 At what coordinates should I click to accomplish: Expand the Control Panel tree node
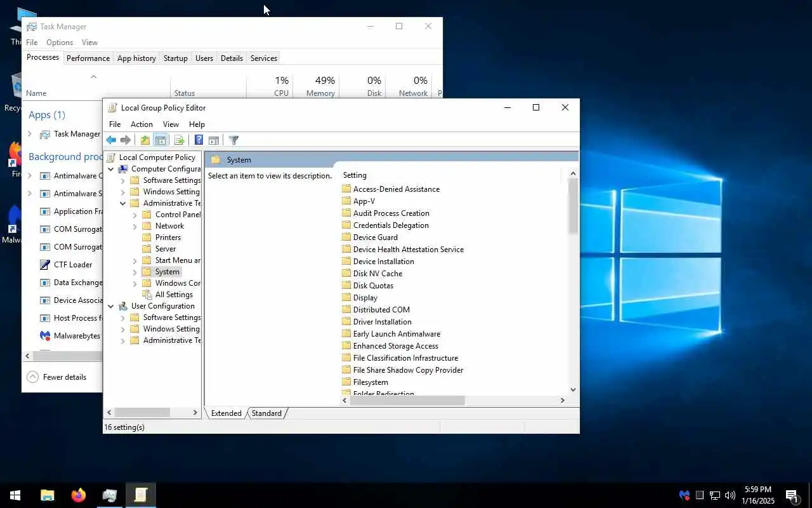coord(134,215)
